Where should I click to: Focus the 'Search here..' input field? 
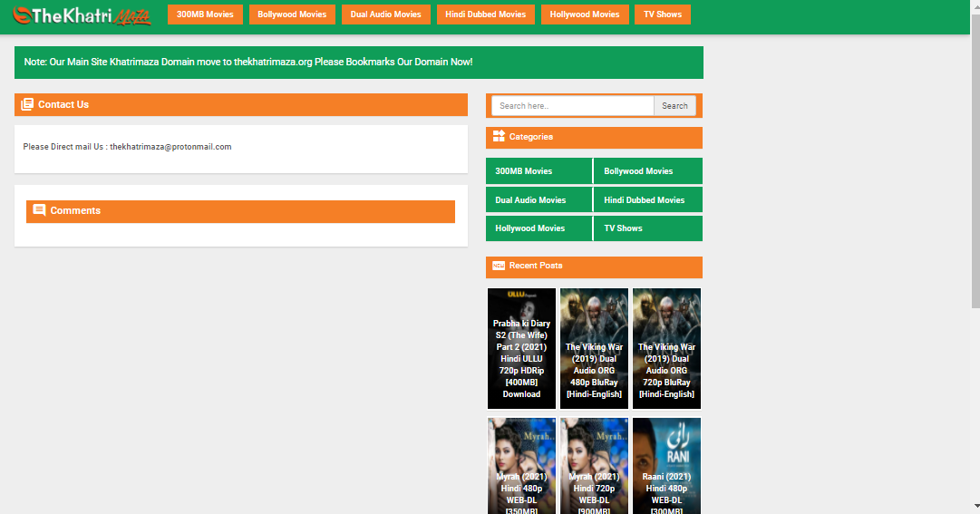click(573, 106)
